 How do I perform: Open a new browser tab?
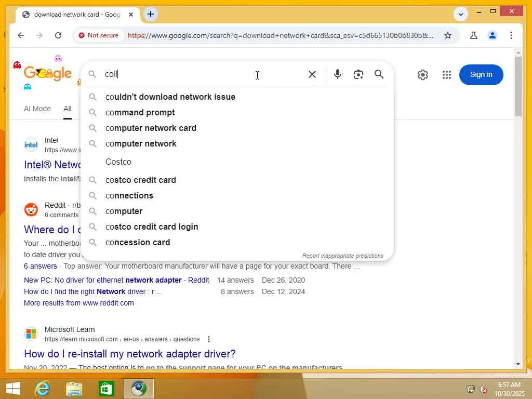[151, 14]
